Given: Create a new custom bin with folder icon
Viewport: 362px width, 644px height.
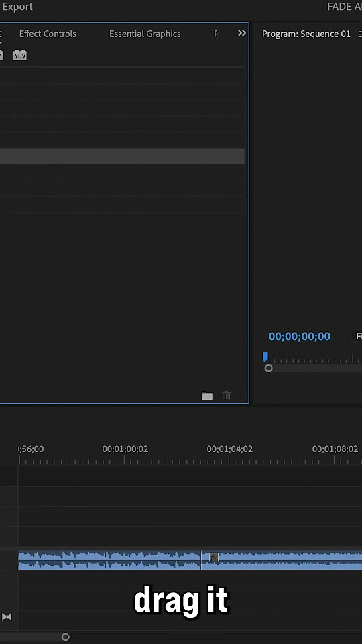Looking at the screenshot, I should [207, 396].
